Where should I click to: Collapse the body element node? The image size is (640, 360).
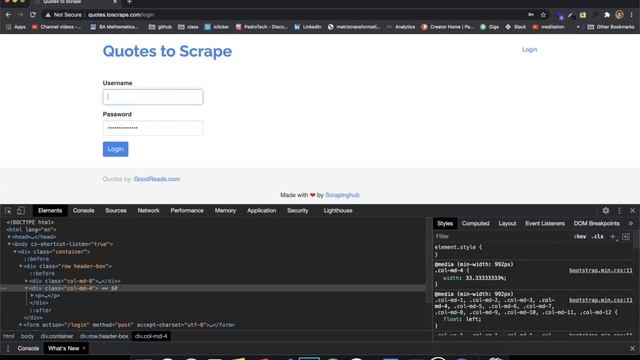coord(9,244)
